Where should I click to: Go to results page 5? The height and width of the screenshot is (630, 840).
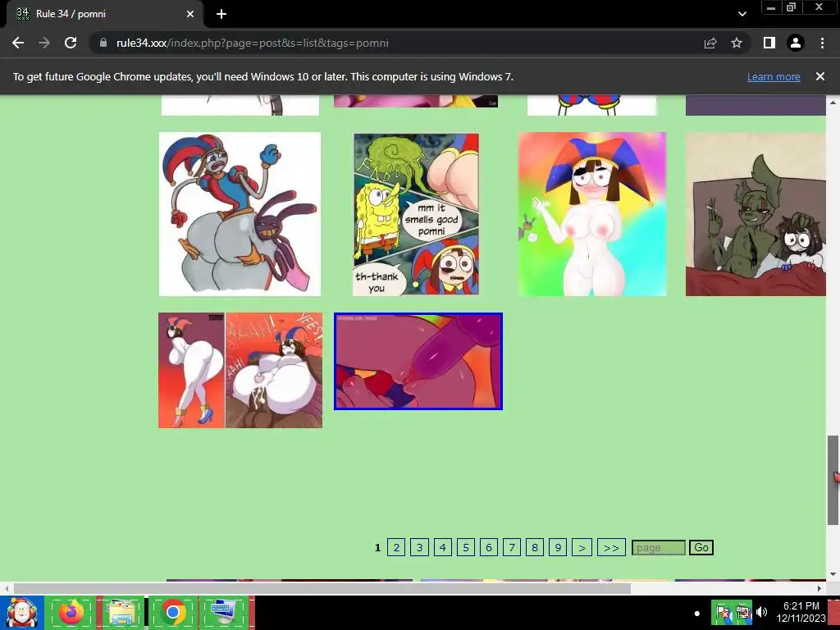tap(466, 547)
